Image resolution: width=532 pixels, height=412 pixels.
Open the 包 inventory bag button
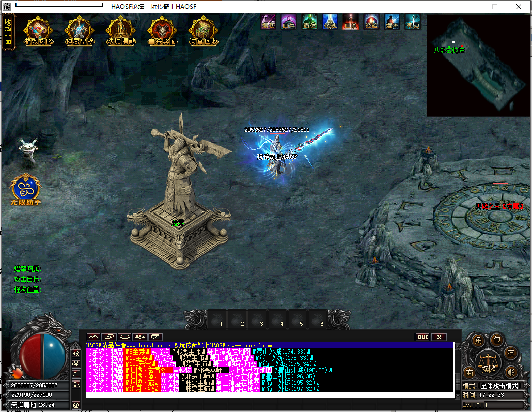495,340
